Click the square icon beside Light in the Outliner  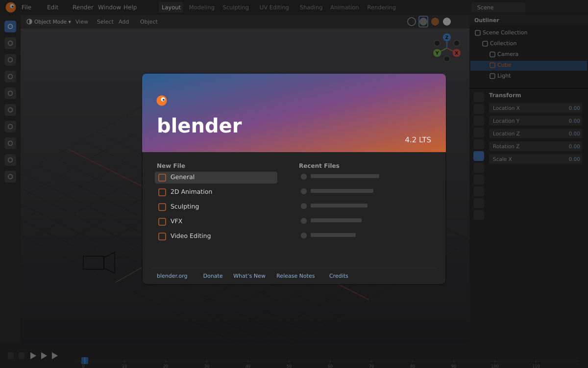tap(492, 76)
